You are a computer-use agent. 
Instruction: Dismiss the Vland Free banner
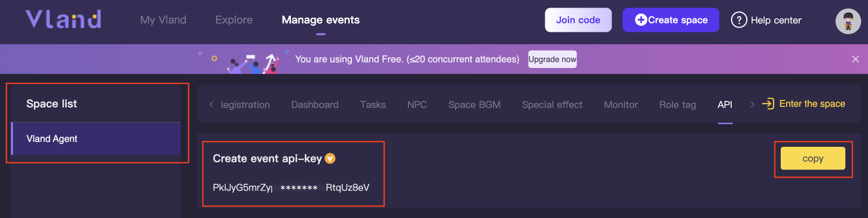point(855,59)
